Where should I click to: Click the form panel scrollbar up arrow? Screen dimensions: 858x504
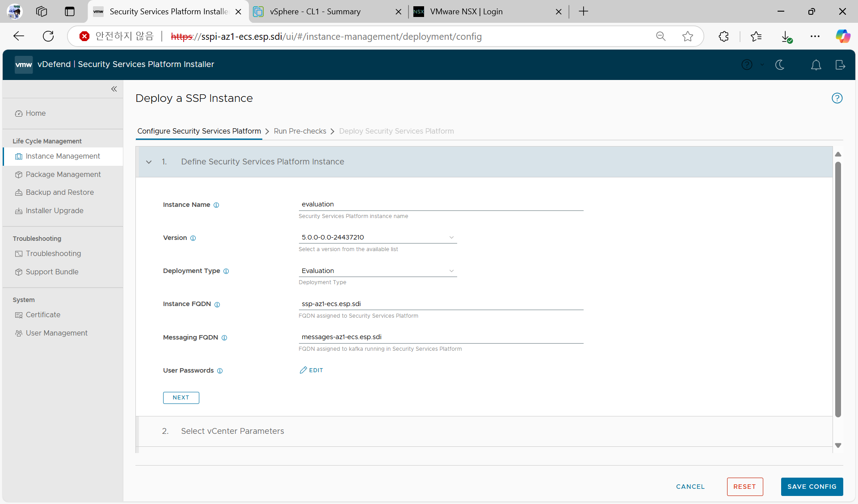(838, 154)
